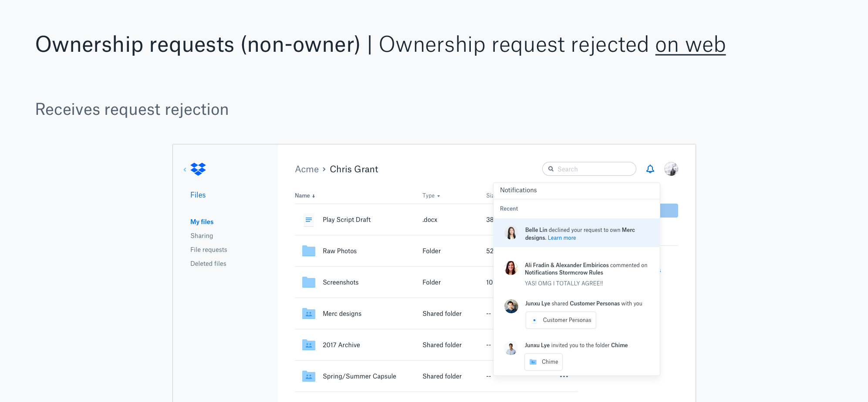Click the 2017 Archive shared folder icon
This screenshot has width=868, height=402.
(308, 345)
